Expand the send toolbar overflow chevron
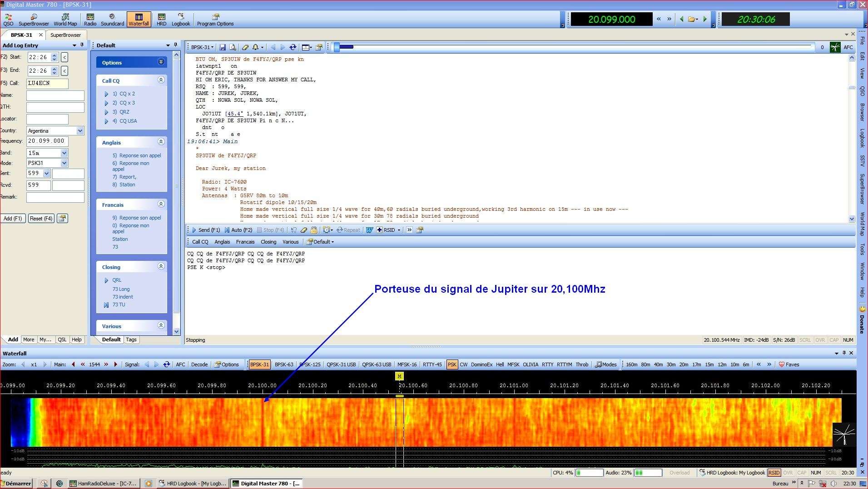 409,230
